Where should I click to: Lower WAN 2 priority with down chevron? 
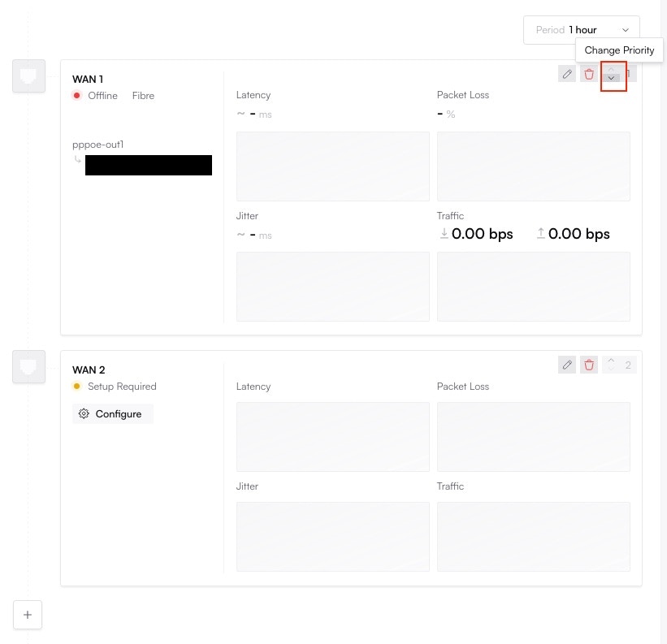611,369
